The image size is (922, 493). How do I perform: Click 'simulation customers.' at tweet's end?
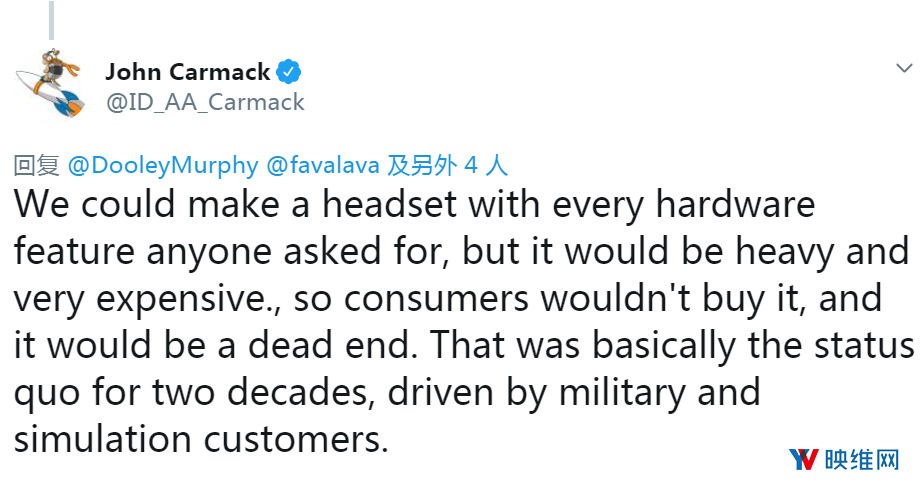201,438
